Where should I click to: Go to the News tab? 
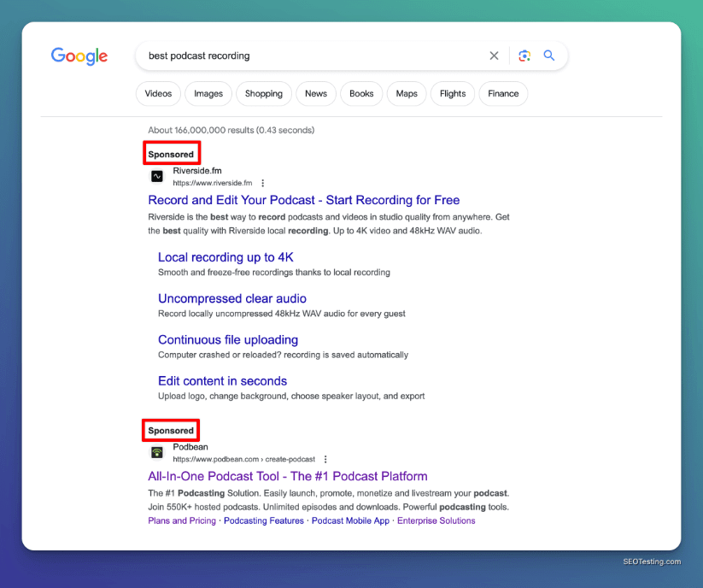click(316, 94)
